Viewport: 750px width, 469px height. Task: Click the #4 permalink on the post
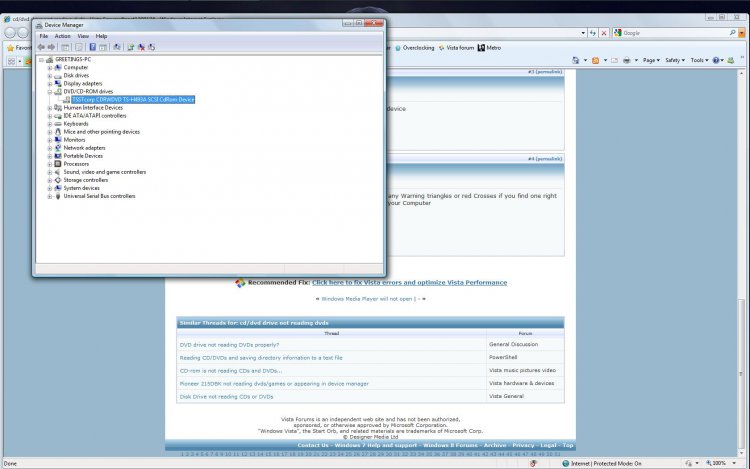coord(545,159)
